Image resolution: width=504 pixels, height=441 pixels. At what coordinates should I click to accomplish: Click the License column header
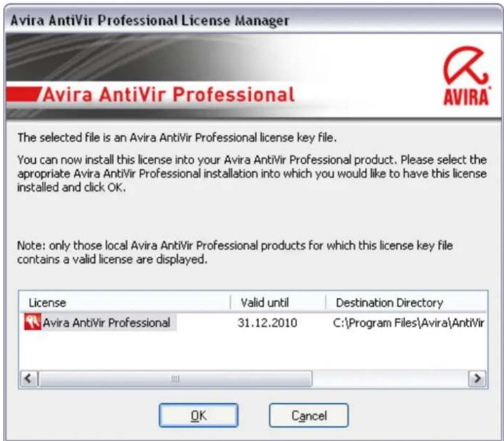point(125,302)
